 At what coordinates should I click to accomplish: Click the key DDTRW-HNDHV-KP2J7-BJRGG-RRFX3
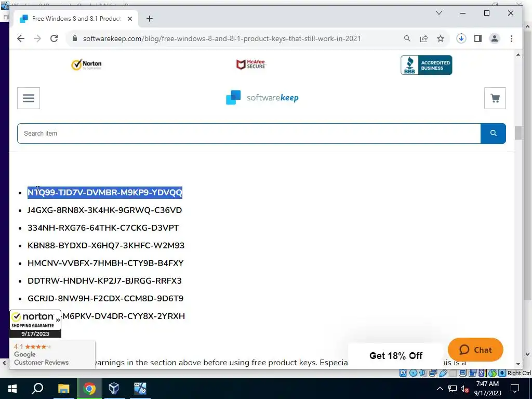coord(104,281)
